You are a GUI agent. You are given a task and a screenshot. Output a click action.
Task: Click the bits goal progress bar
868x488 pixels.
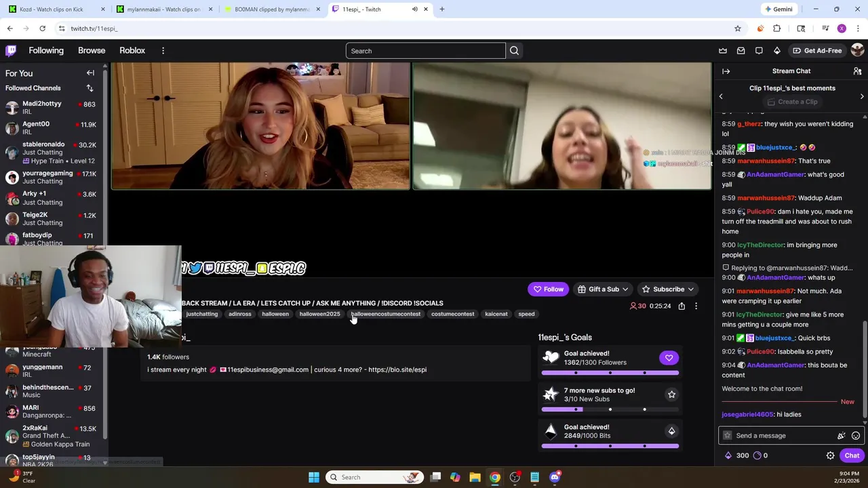pos(610,446)
